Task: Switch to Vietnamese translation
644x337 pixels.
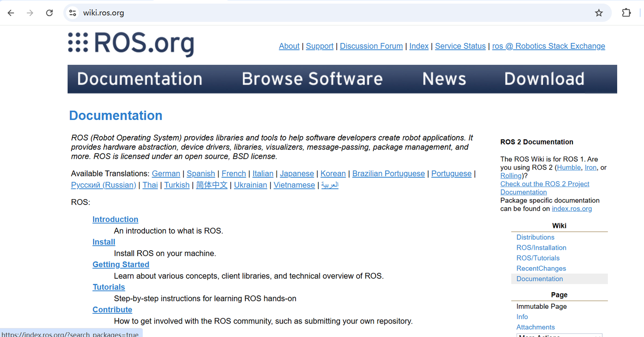Action: coord(294,185)
